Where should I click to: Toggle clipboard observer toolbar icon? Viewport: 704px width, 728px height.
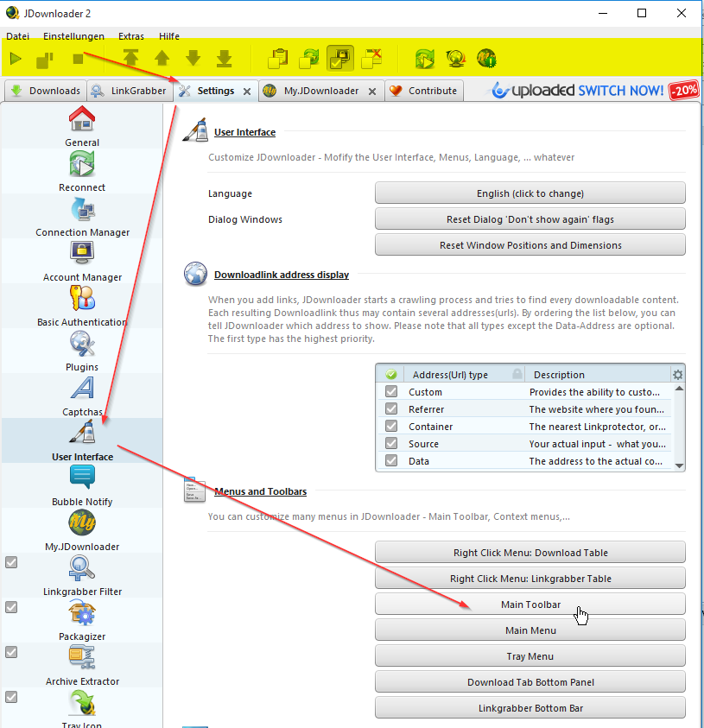tap(278, 59)
